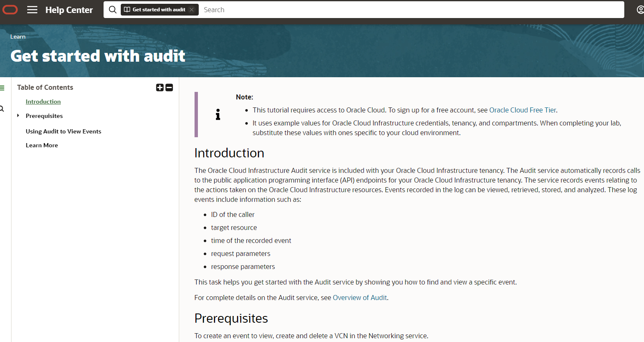Remove the 'Get started with audit' search filter

[192, 10]
